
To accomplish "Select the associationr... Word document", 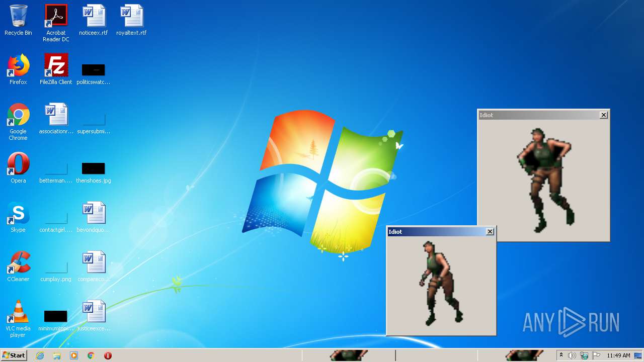I will [x=56, y=119].
